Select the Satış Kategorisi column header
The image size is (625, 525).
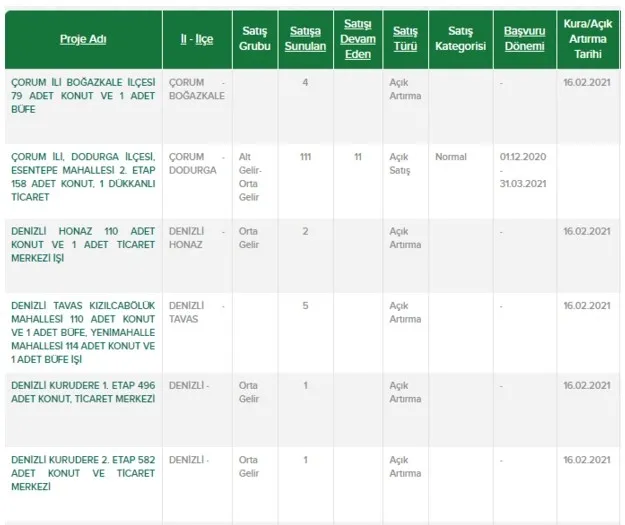[x=460, y=39]
